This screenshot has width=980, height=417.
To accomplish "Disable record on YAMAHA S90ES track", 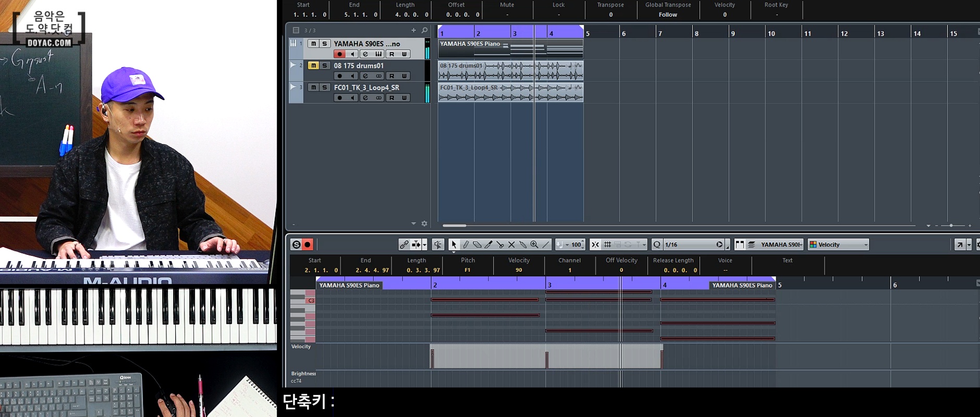I will pos(339,54).
